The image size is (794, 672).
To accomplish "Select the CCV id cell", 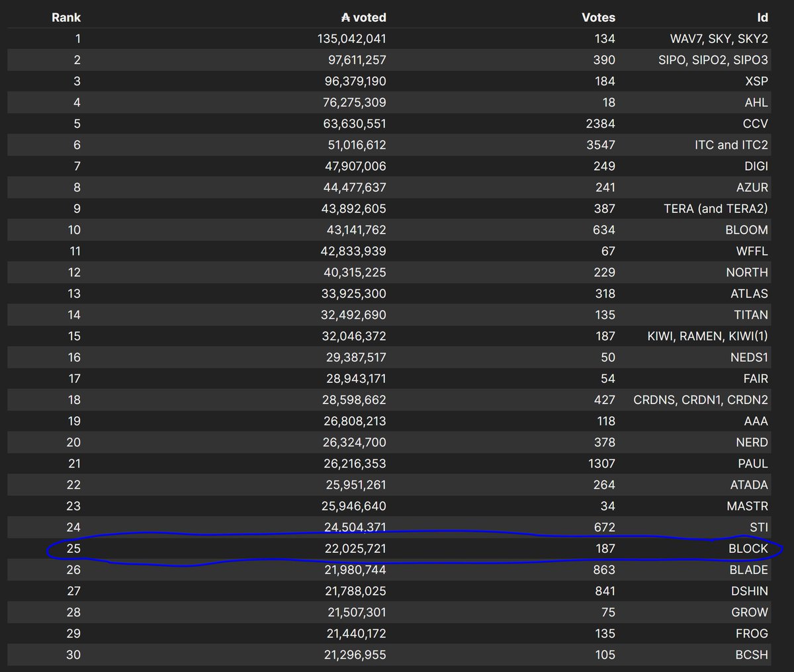I will 756,124.
